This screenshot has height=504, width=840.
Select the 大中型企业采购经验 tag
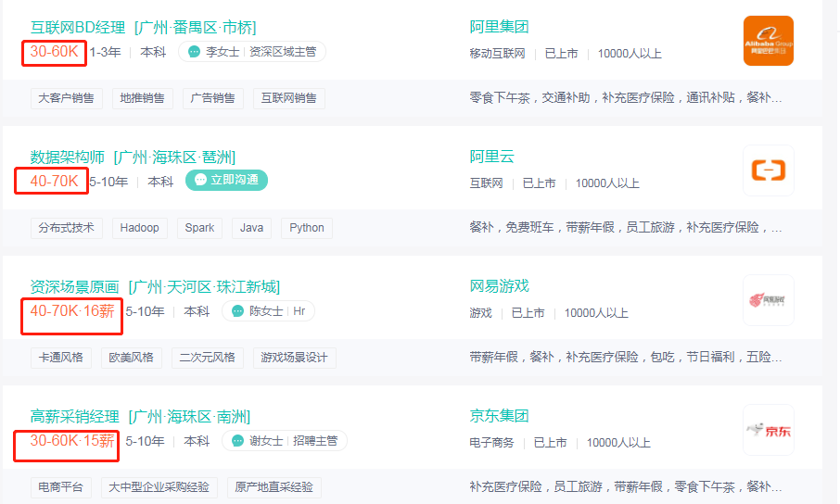(159, 487)
